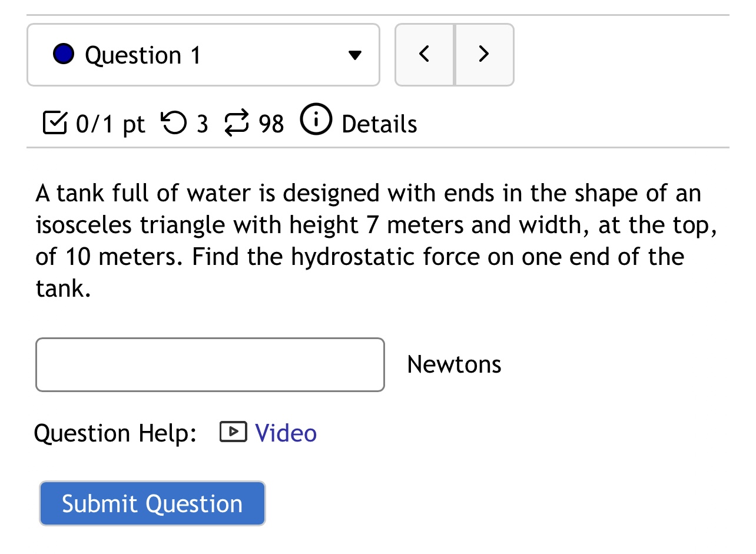The image size is (756, 554).
Task: Click the question selector's disclosure triangle
Action: (355, 55)
